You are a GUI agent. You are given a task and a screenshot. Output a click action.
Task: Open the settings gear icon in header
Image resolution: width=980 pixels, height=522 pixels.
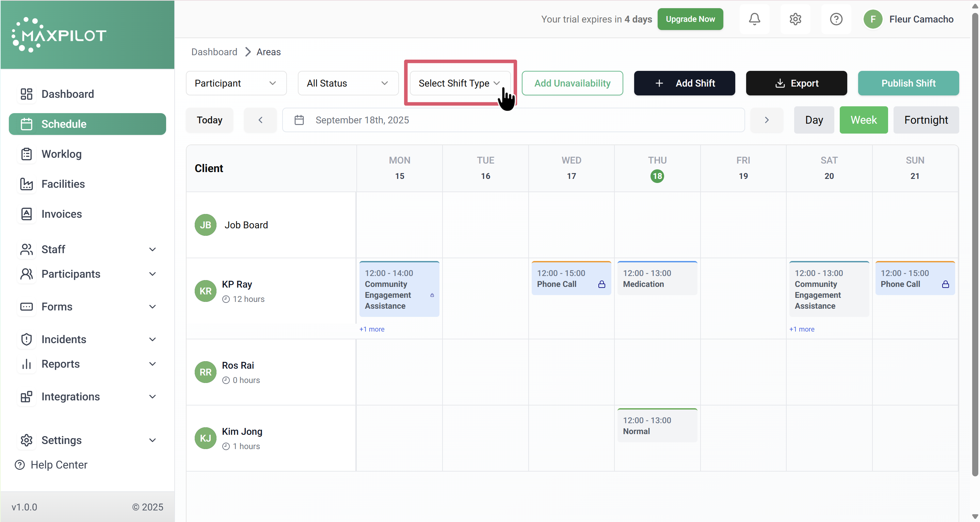click(795, 19)
